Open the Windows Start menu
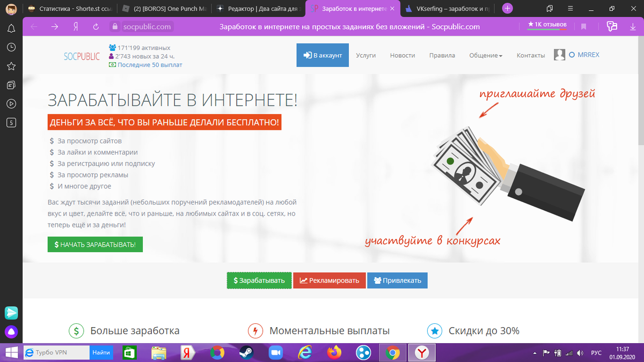 coord(10,352)
